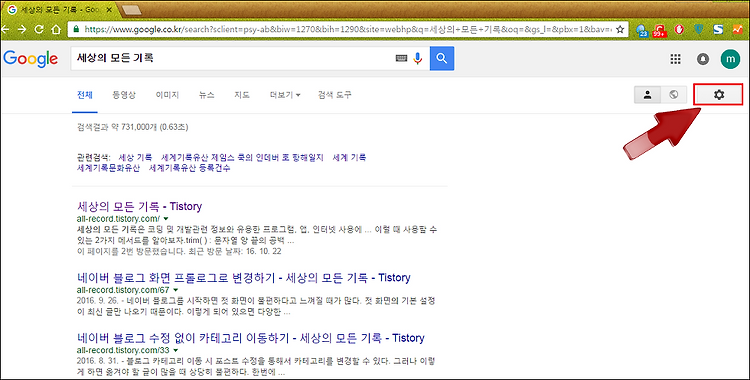Expand arrow next to all-record.tistory.com/33
This screenshot has height=380, width=750.
click(176, 350)
